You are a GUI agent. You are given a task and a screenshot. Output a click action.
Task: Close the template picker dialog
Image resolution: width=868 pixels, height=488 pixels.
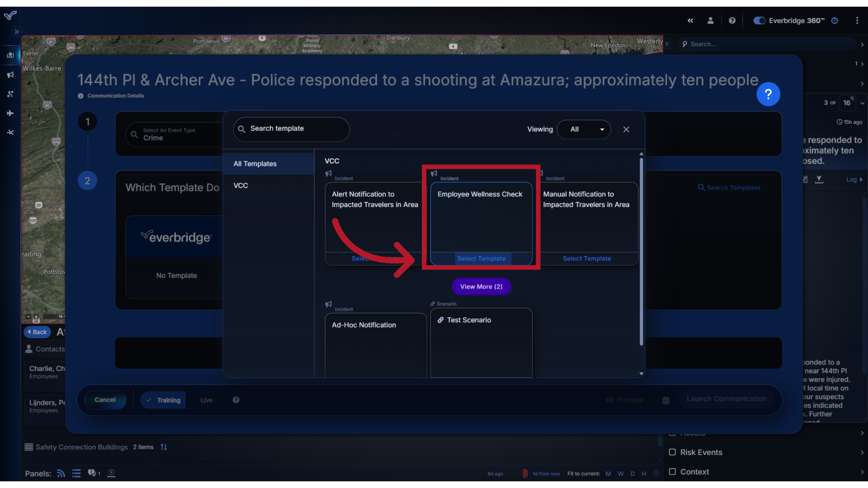point(626,130)
